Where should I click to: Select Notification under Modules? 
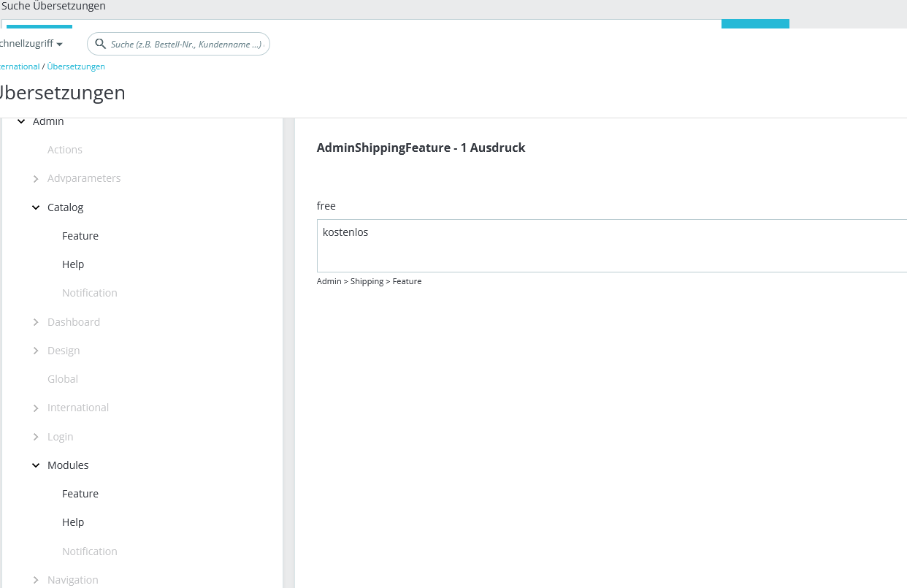point(90,551)
